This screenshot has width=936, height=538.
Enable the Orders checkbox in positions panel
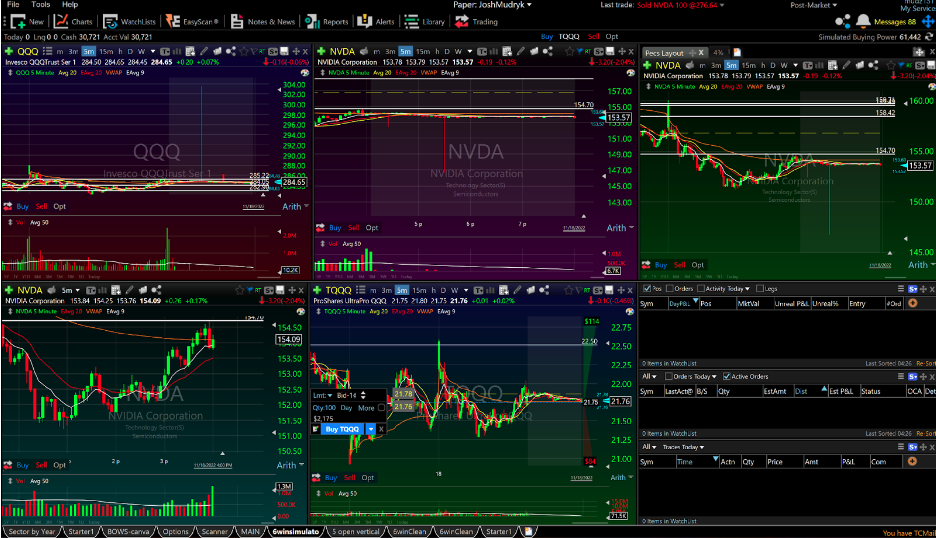669,288
